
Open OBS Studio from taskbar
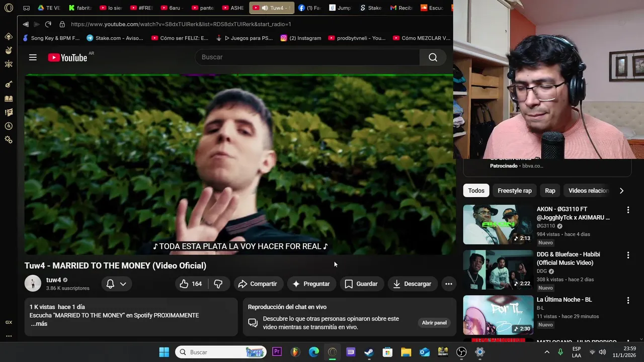[461, 352]
